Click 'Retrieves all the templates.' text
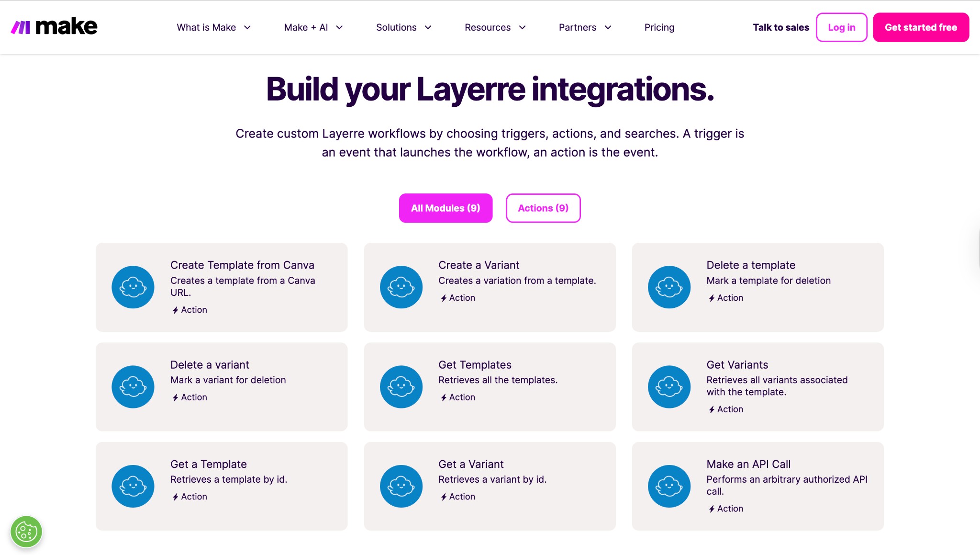The image size is (980, 555). [x=498, y=380]
